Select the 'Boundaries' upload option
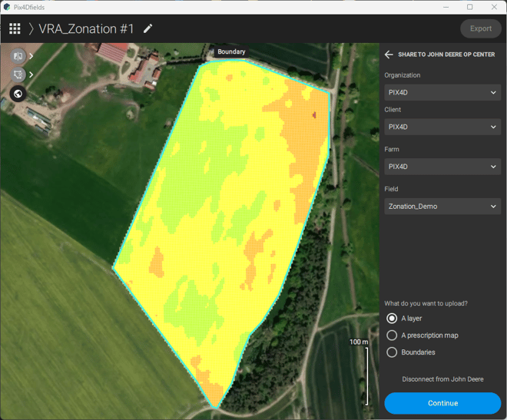 [x=392, y=352]
